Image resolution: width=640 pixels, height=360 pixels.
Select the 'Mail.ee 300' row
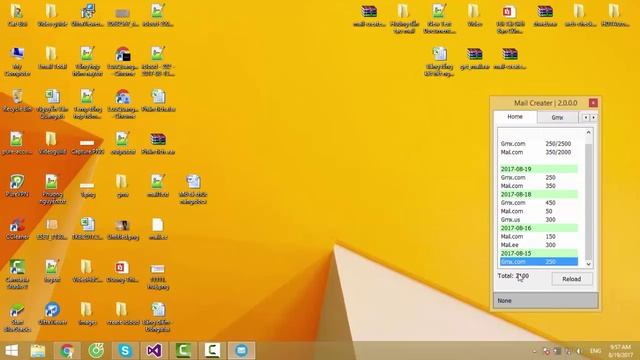[539, 245]
